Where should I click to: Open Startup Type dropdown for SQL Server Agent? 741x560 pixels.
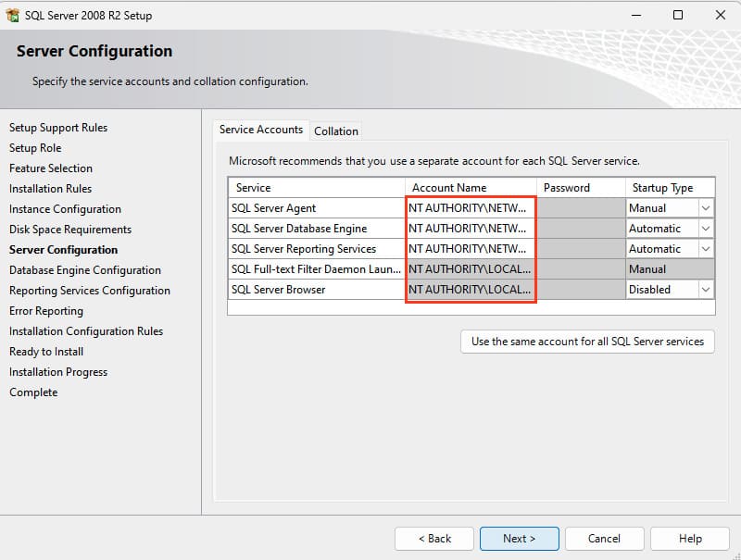point(705,208)
